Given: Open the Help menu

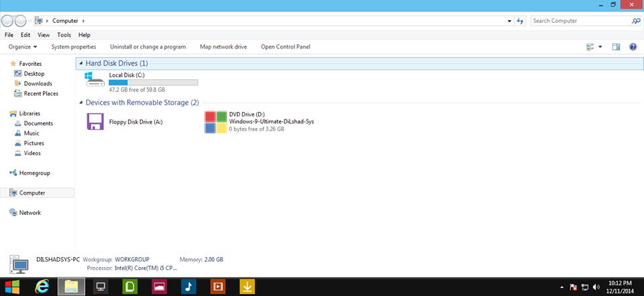Looking at the screenshot, I should point(85,35).
